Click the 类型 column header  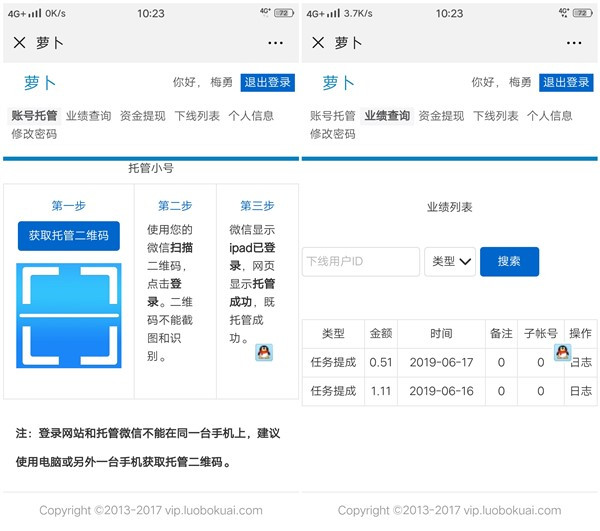click(x=333, y=334)
